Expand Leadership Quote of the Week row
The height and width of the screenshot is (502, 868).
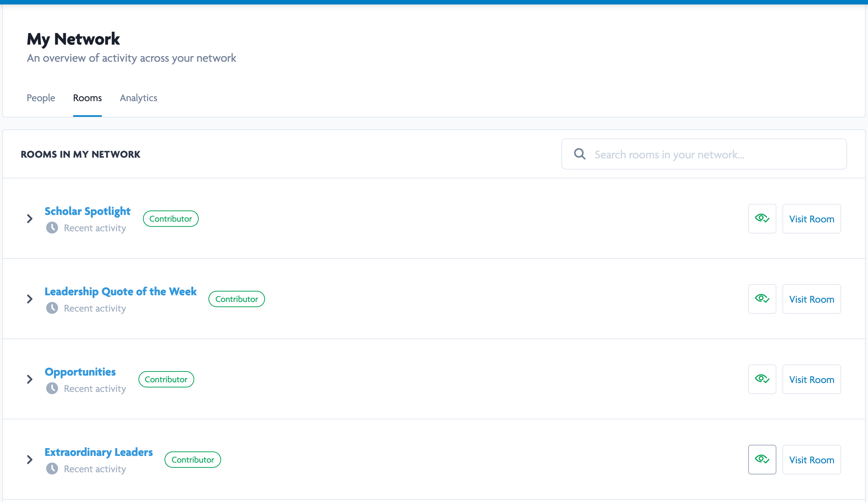click(30, 299)
